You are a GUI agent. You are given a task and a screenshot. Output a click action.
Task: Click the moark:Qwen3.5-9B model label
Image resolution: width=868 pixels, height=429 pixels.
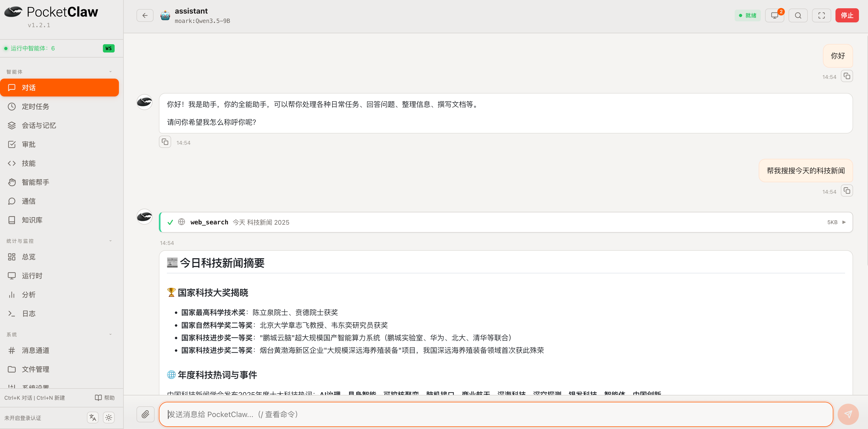(x=203, y=21)
